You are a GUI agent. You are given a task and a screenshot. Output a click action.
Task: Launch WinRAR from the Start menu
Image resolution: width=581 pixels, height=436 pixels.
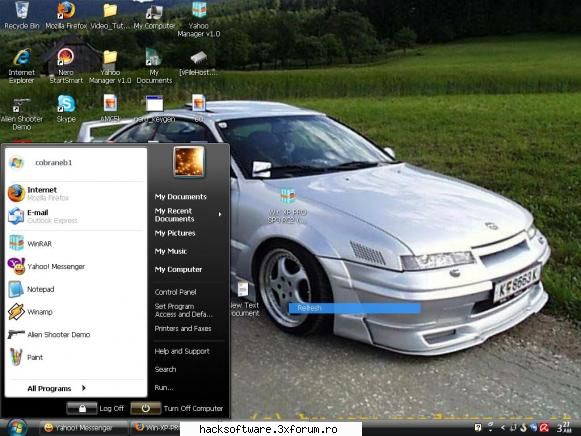click(76, 243)
